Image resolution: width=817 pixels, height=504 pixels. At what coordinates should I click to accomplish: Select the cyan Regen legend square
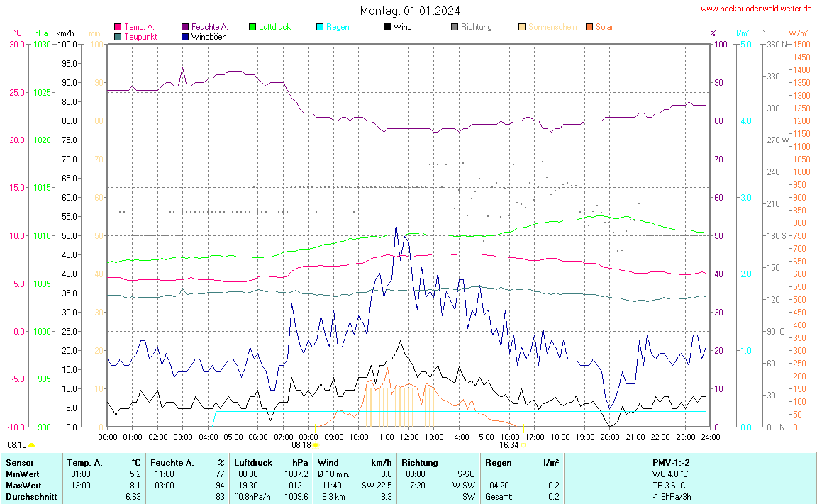coord(320,27)
